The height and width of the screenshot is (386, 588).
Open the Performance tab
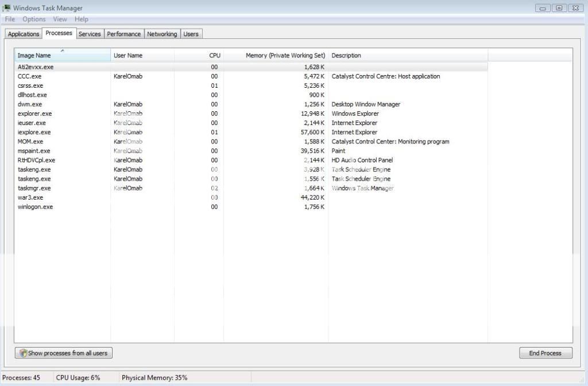coord(124,34)
